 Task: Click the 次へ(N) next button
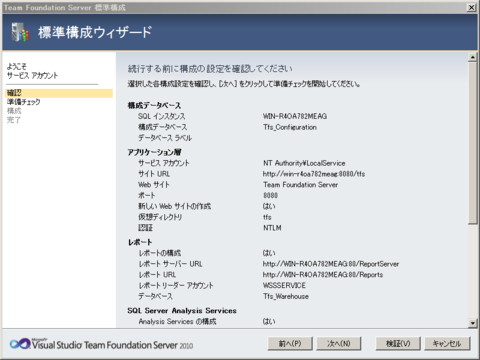(x=339, y=343)
